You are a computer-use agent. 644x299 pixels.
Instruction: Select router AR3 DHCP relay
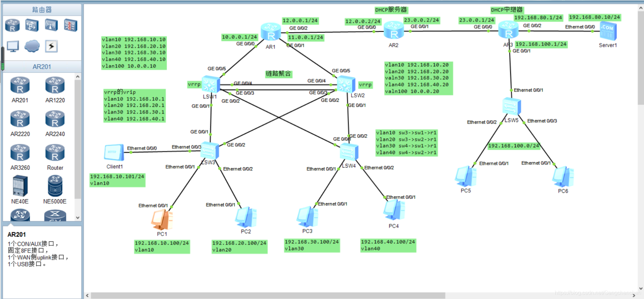pos(508,30)
